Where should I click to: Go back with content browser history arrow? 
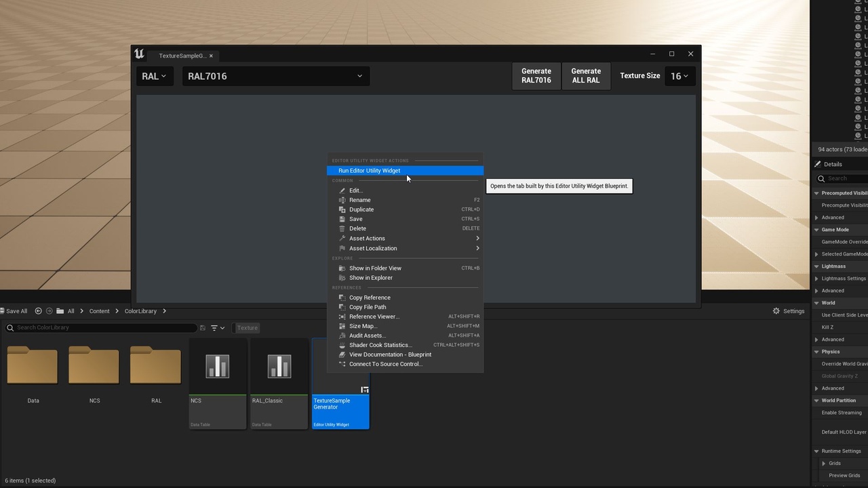tap(38, 311)
